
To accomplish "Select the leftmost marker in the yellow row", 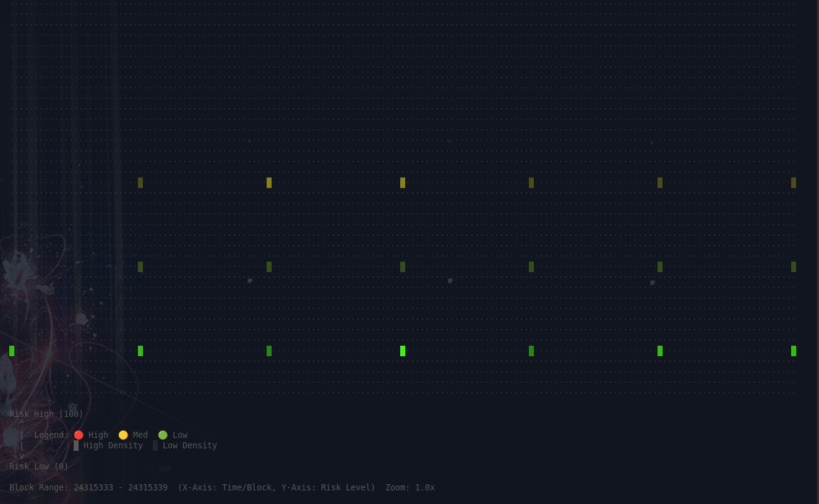I will pos(140,182).
